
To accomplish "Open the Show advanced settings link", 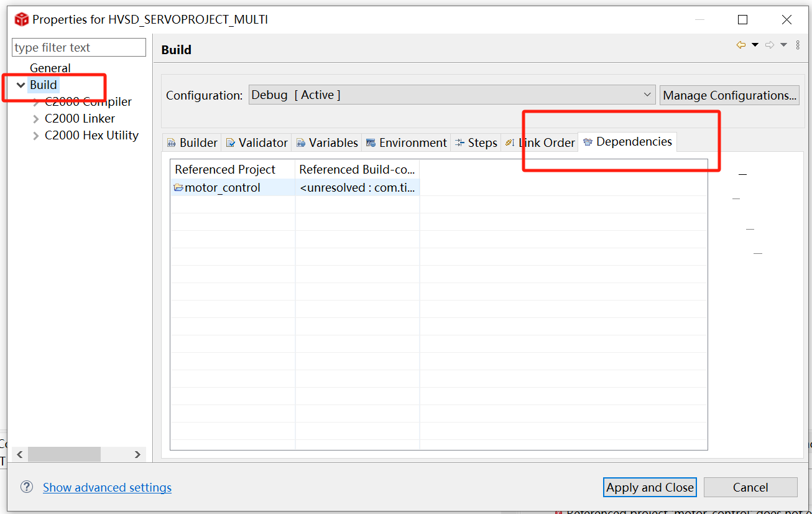I will tap(107, 487).
